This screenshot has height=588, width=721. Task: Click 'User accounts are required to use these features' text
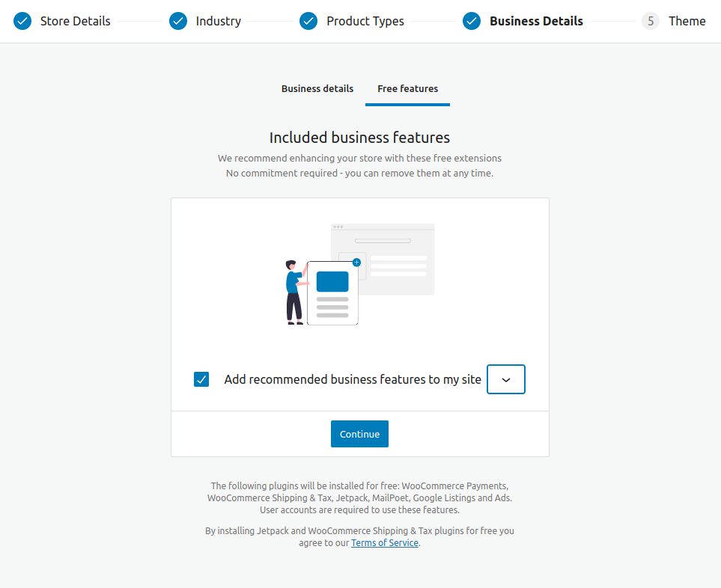point(359,510)
